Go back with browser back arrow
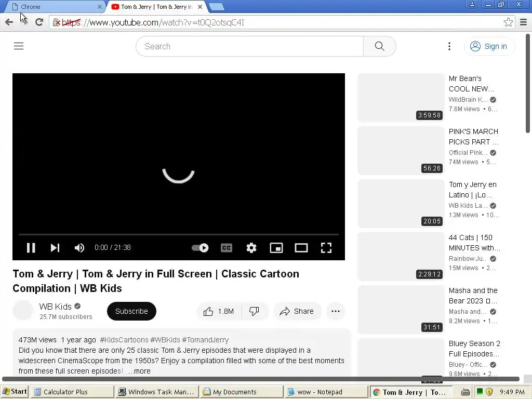Image resolution: width=532 pixels, height=399 pixels. click(9, 22)
